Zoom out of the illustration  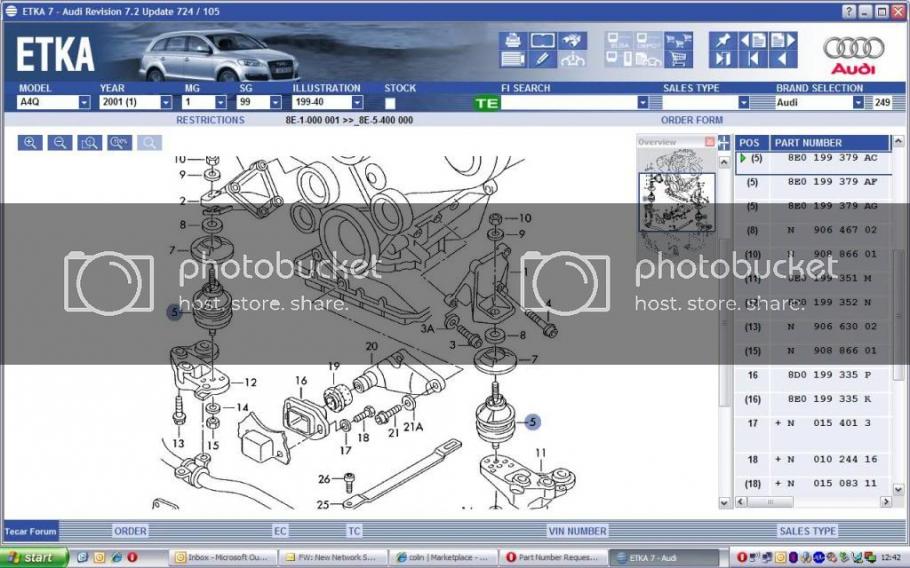(x=60, y=143)
